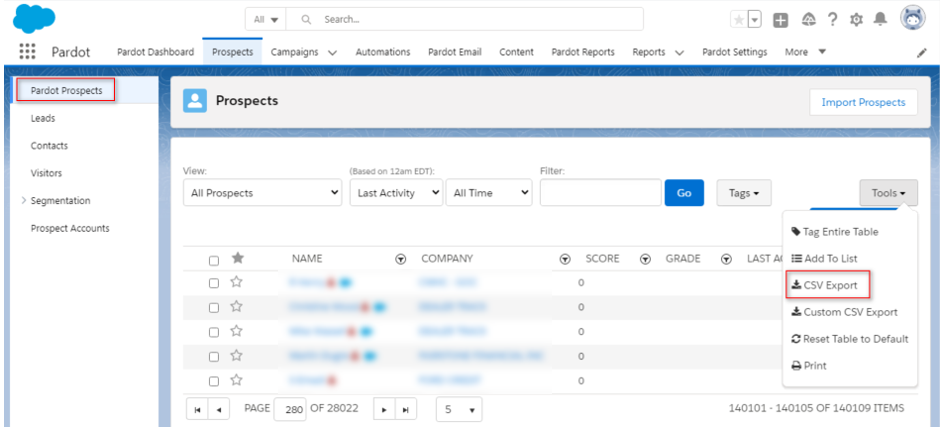Click the Prospects header person icon
Viewport: 941px width, 427px height.
(x=194, y=101)
